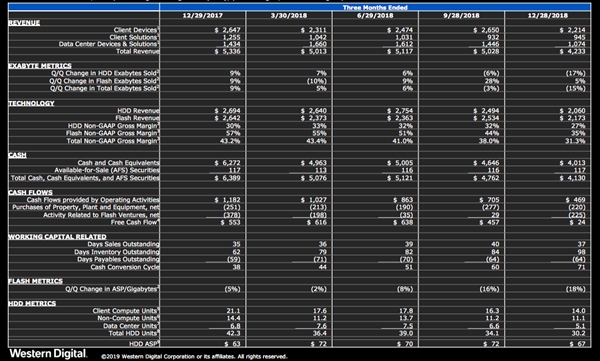Click Cash and Equivalents value "$ 6,272"
600x361 pixels.
click(x=228, y=163)
